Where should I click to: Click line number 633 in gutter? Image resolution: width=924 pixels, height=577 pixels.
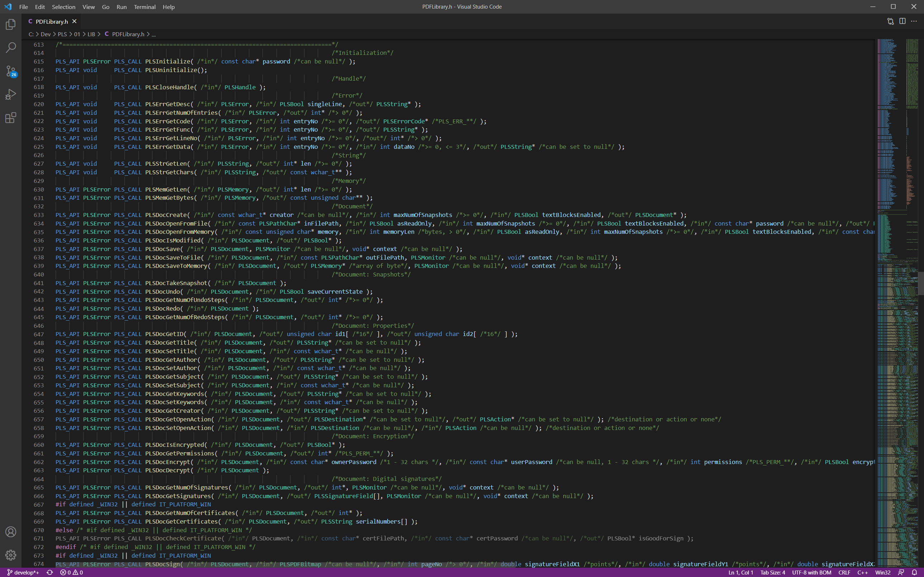click(x=38, y=215)
